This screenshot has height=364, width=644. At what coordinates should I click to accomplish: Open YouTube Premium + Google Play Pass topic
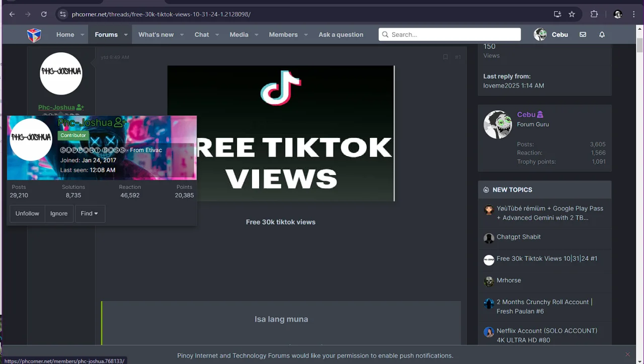pyautogui.click(x=550, y=213)
